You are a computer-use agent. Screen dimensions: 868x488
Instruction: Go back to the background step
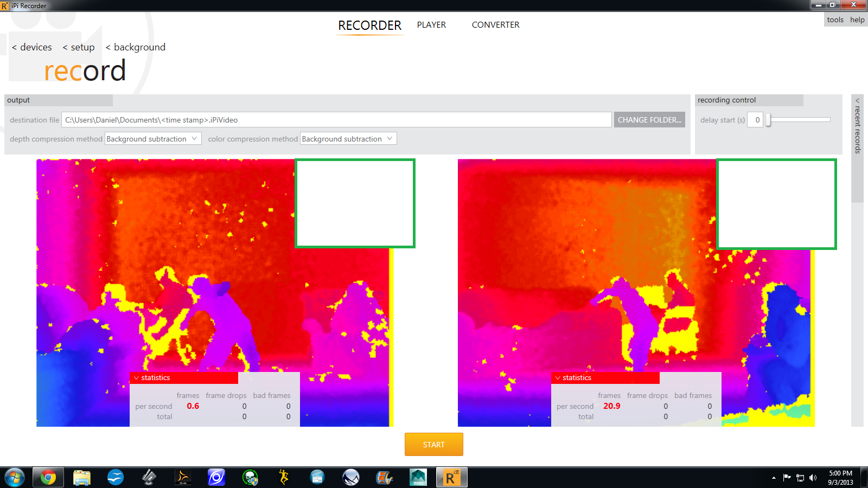point(135,47)
